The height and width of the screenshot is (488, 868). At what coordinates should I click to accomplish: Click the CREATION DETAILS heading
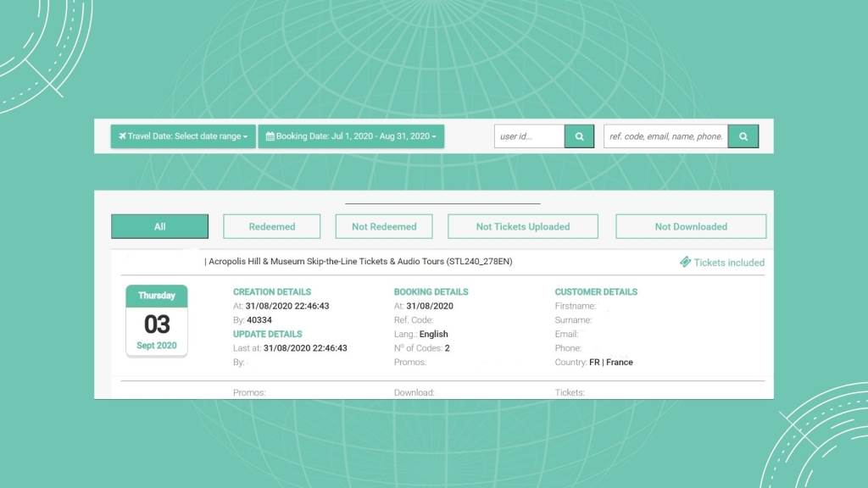pos(272,291)
